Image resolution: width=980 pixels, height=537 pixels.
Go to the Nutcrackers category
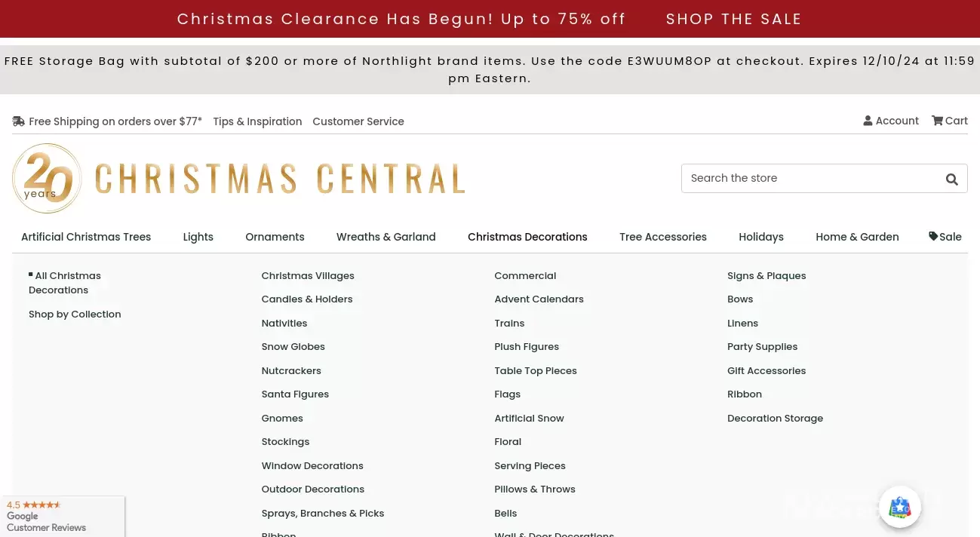click(291, 370)
